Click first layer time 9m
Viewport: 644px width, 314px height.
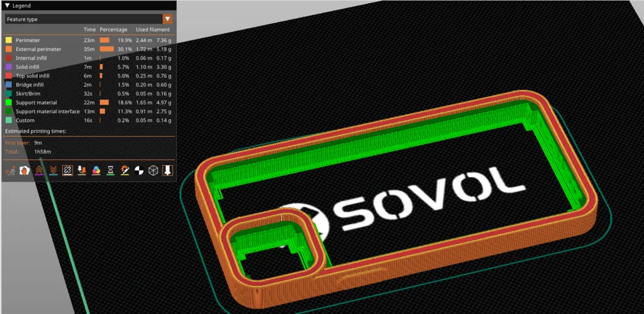38,143
